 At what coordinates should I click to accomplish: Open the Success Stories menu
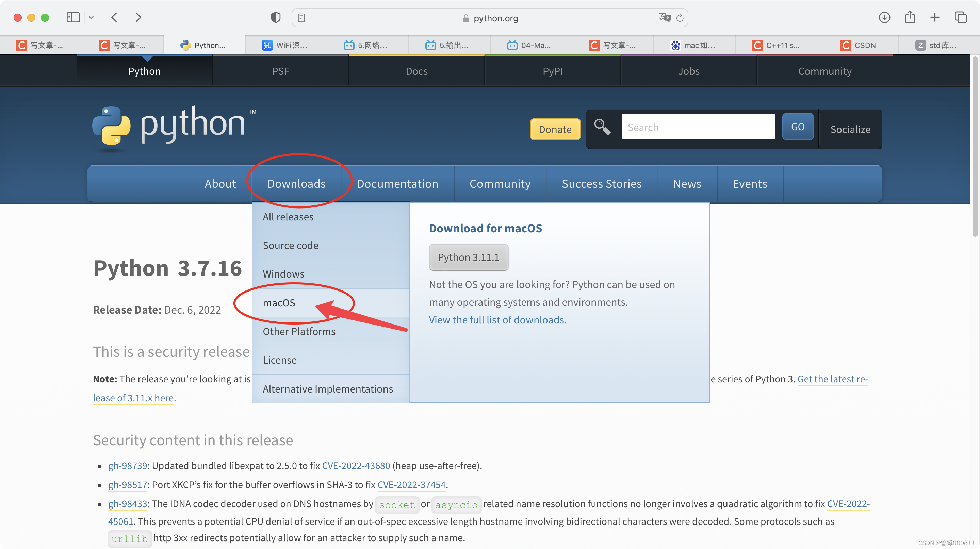tap(602, 184)
